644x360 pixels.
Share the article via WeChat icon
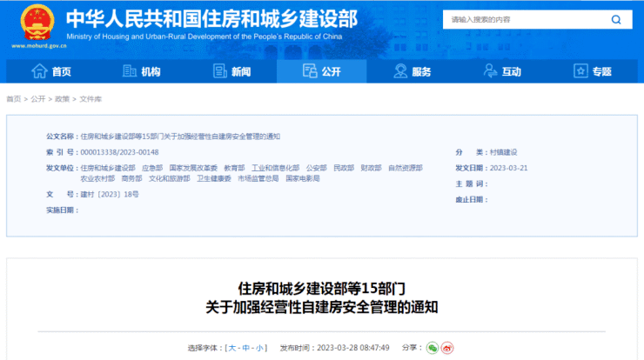click(x=433, y=348)
